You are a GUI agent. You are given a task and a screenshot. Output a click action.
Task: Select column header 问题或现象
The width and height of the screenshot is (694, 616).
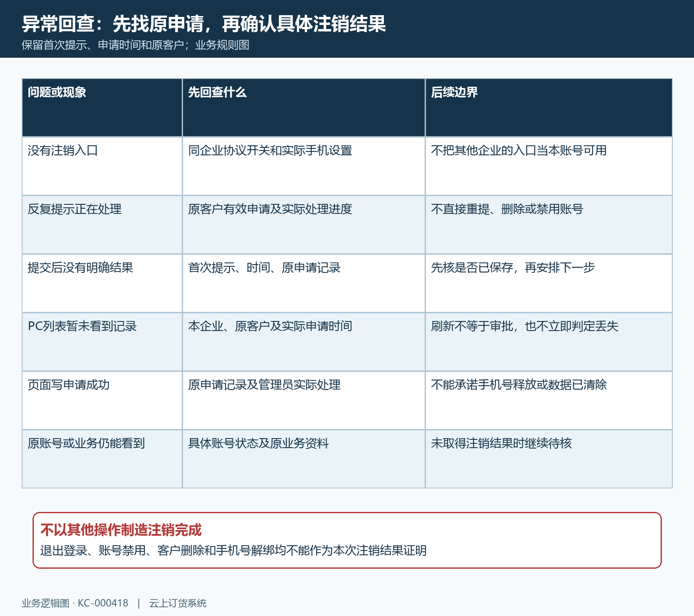pos(102,108)
